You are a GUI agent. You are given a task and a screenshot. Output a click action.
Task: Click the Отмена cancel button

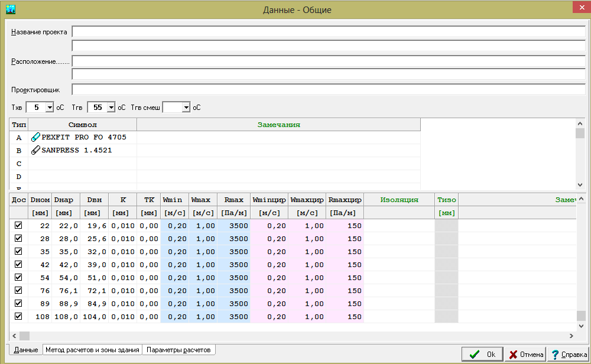click(526, 354)
